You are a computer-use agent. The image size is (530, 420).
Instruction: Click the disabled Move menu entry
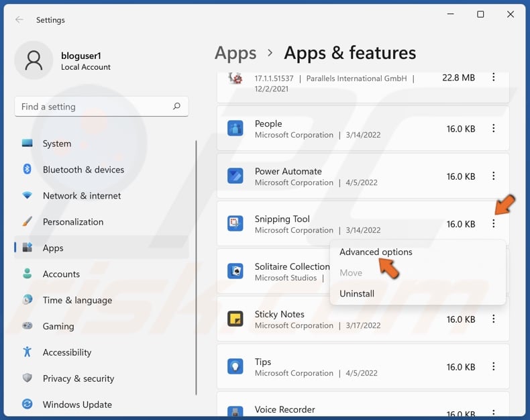pos(351,272)
